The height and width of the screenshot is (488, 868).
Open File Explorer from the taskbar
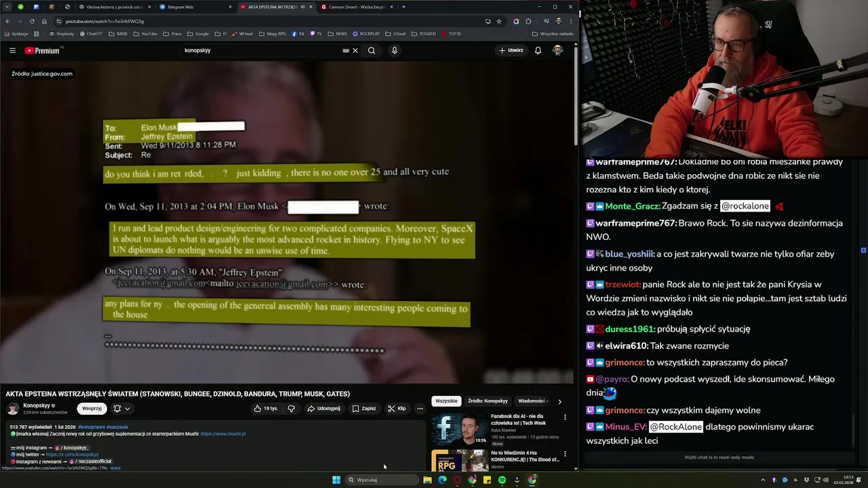427,480
